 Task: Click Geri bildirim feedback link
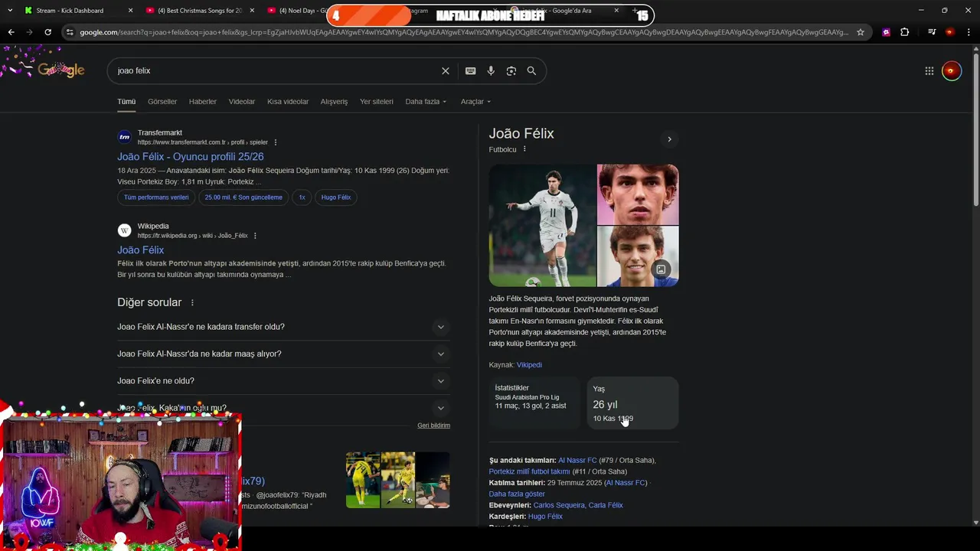pyautogui.click(x=433, y=425)
